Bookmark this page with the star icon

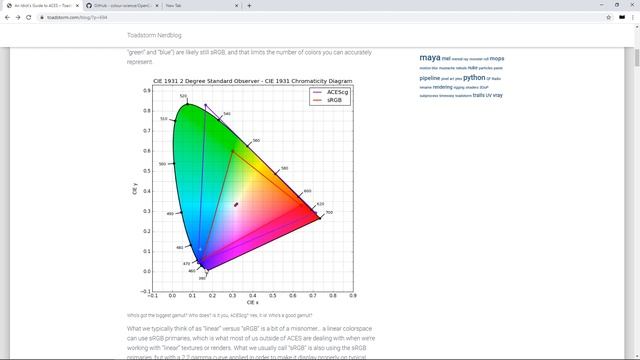pos(609,18)
